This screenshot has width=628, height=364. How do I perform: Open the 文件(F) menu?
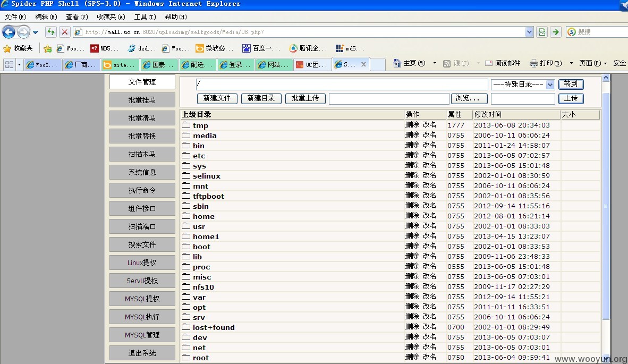coord(15,17)
